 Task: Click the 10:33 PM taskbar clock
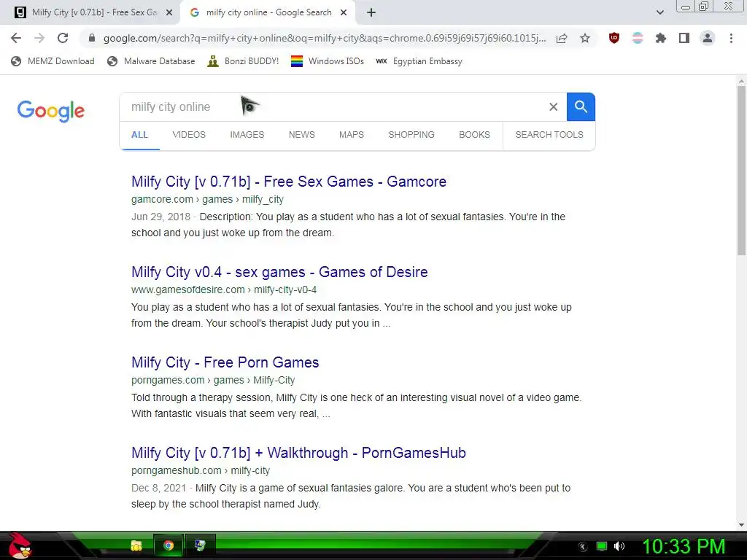pyautogui.click(x=684, y=546)
